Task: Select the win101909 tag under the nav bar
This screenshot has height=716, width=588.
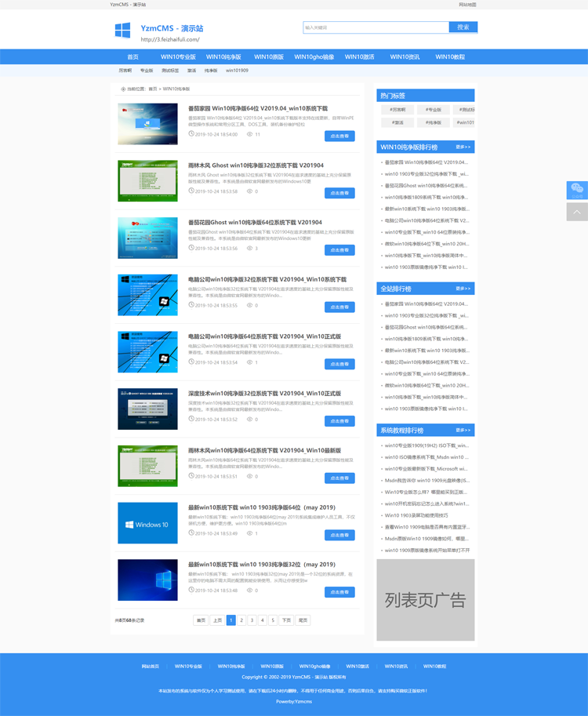Action: 237,71
